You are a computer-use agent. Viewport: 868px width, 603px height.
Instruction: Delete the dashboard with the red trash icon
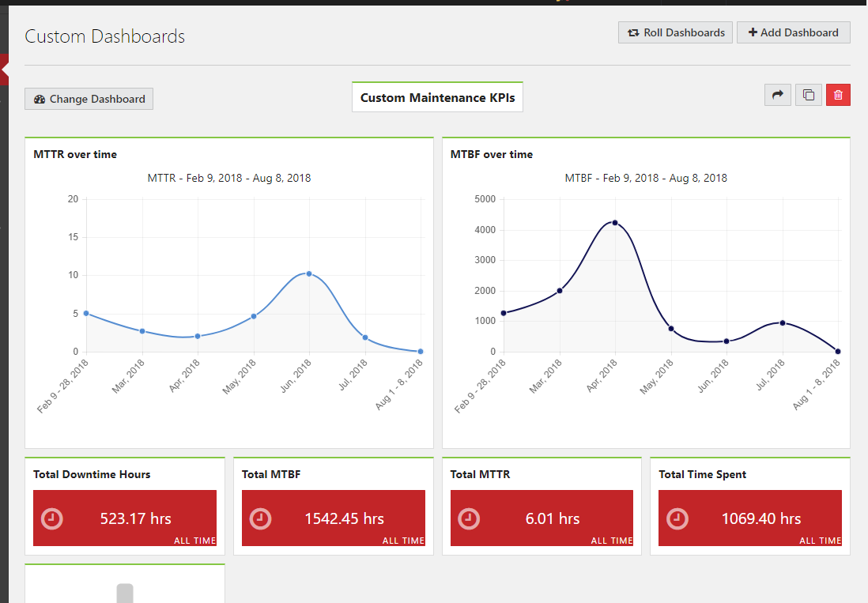tap(838, 94)
